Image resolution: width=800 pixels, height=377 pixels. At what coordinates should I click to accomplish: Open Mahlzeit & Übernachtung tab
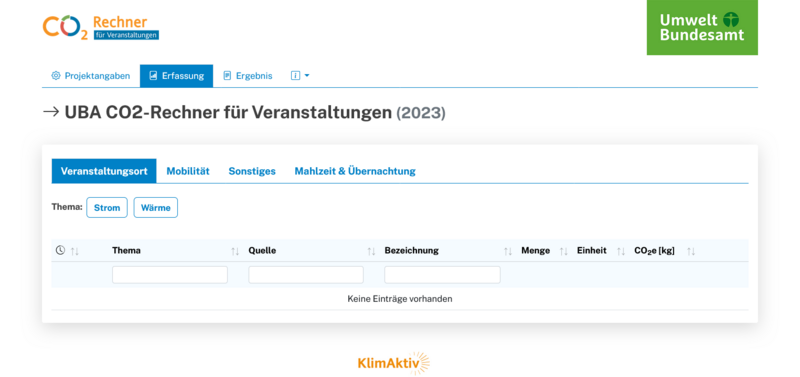coord(355,171)
